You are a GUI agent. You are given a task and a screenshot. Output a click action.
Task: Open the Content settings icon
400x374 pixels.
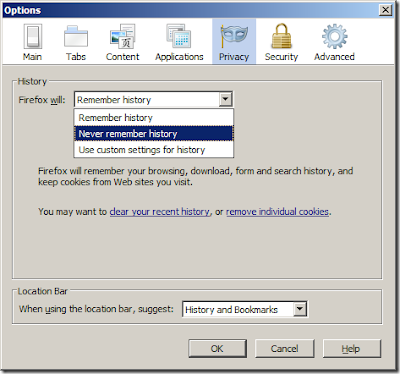coord(123,36)
